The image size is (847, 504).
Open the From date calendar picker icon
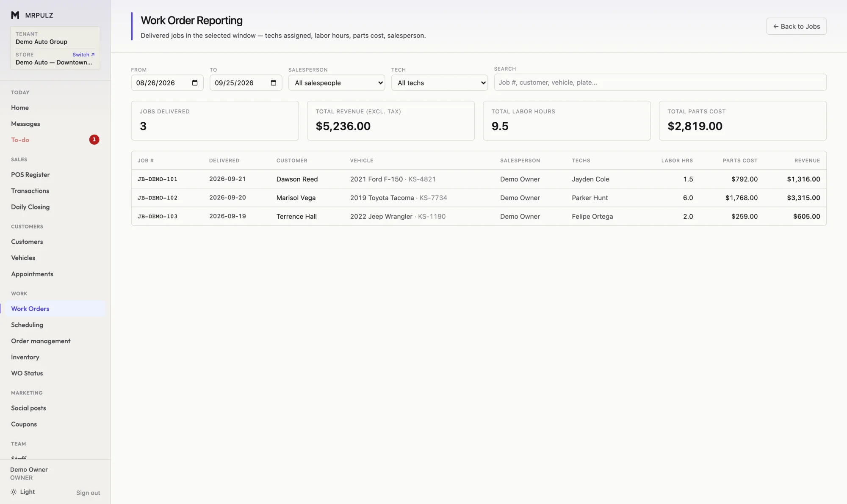point(195,83)
